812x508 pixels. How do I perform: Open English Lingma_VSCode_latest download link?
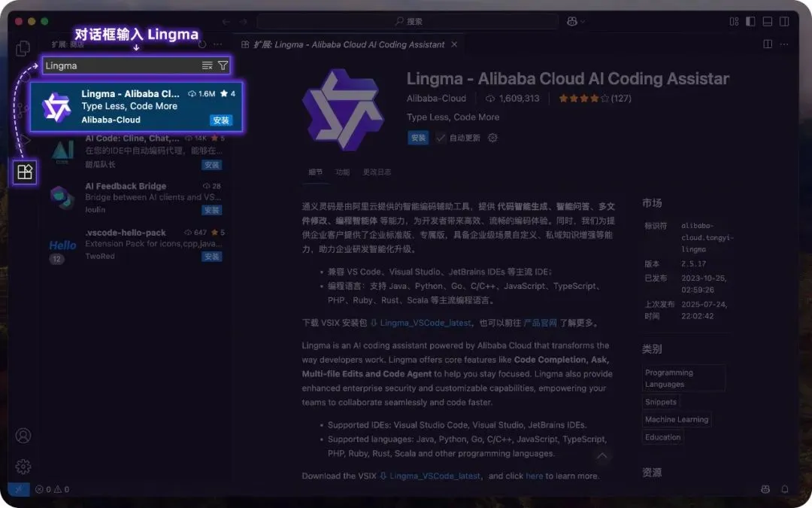click(435, 476)
